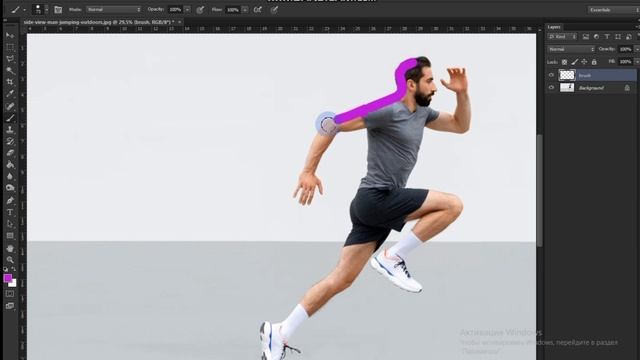Viewport: 640px width, 360px height.
Task: Select the Healing Brush tool
Action: [10, 107]
